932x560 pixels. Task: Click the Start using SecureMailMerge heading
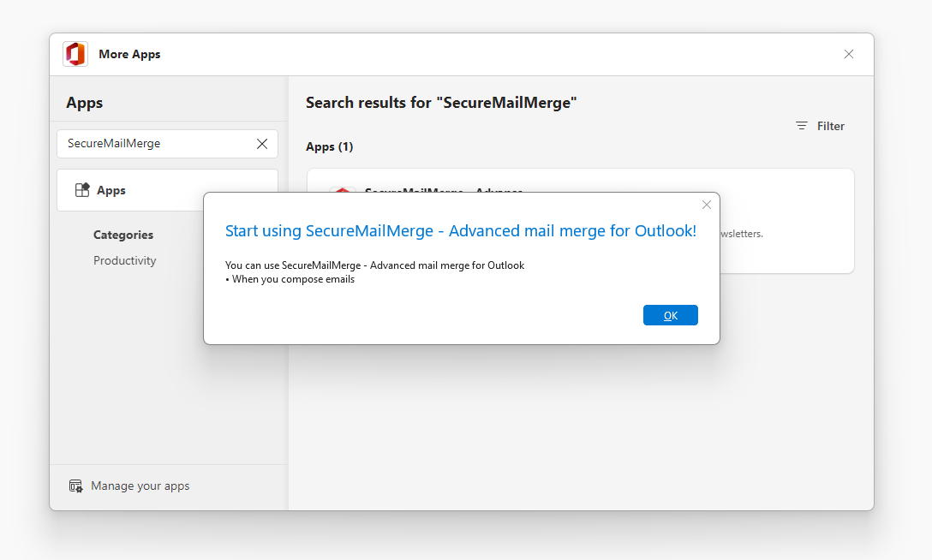pyautogui.click(x=461, y=231)
